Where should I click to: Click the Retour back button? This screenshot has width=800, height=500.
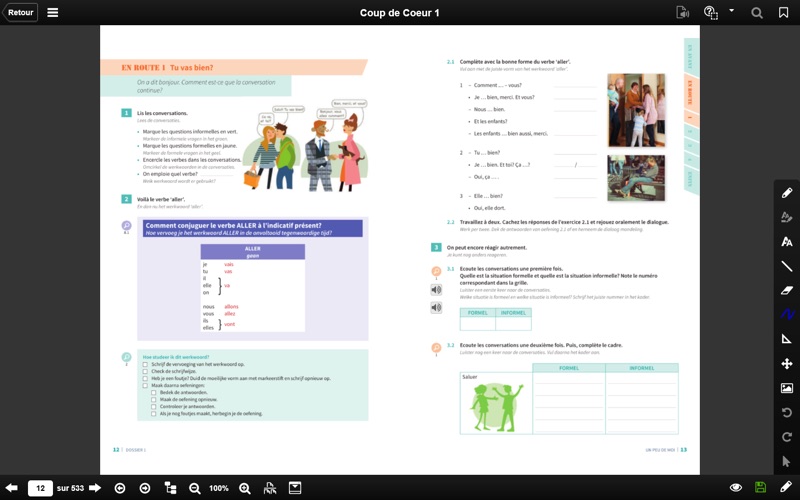19,13
